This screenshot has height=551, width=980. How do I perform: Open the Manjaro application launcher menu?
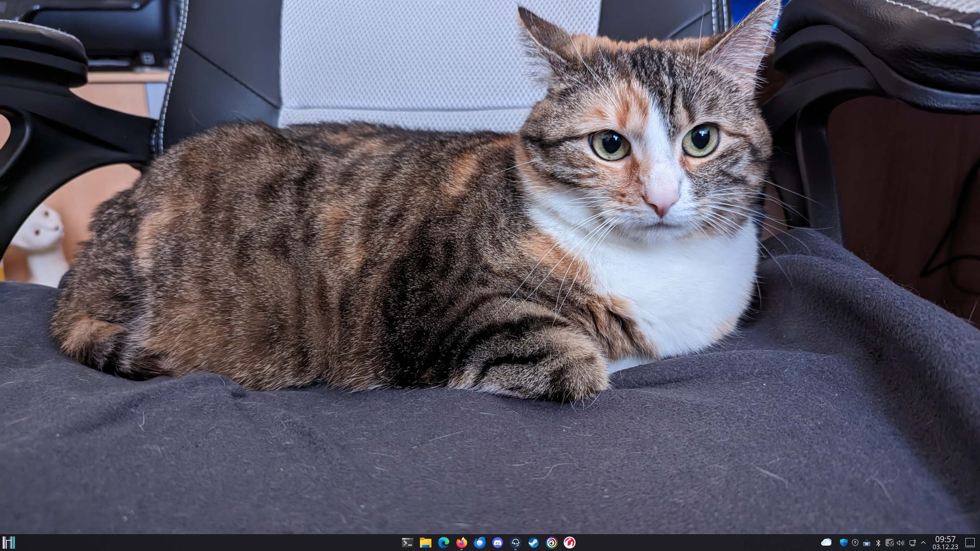(x=8, y=543)
